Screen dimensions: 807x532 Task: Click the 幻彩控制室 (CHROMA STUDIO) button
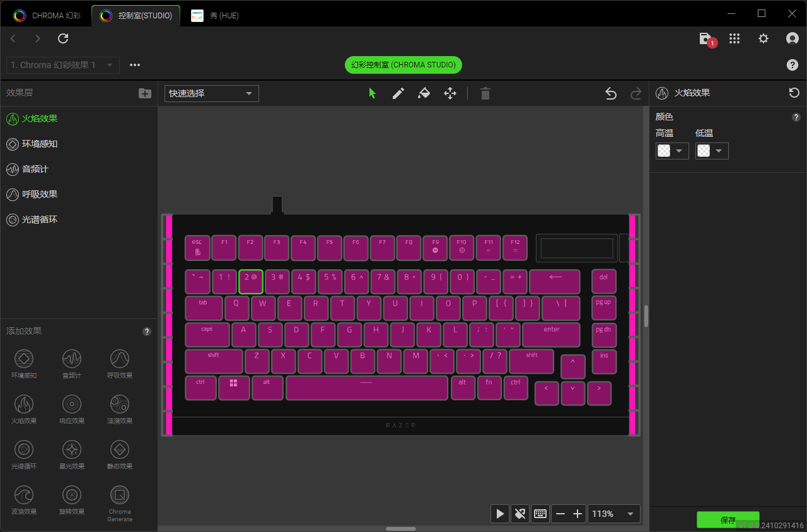point(403,65)
